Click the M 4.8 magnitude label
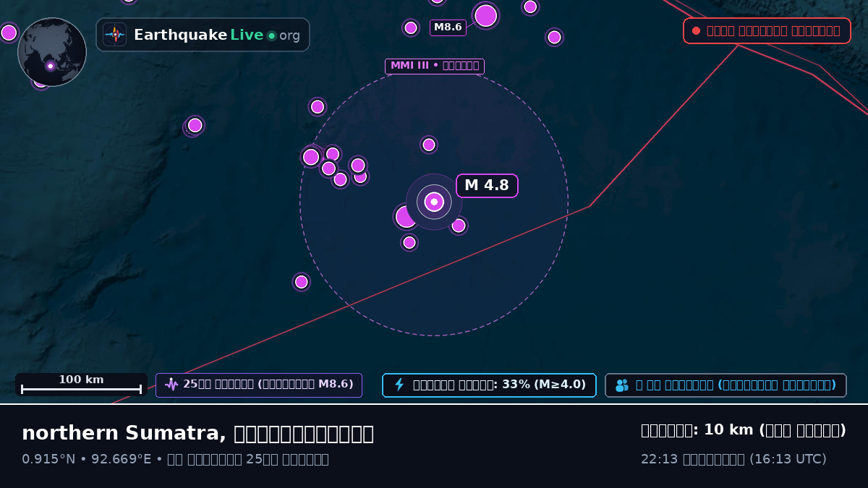Screen dimensions: 868x488 tap(487, 186)
